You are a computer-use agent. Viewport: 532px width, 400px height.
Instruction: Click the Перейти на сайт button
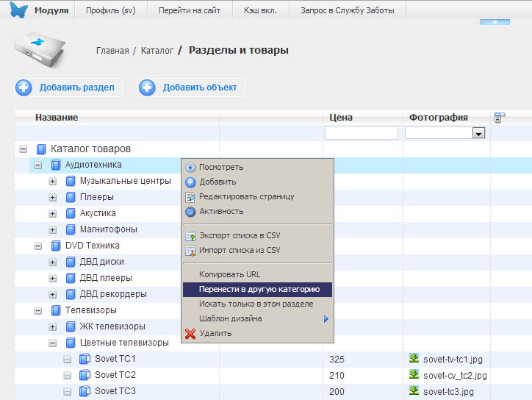pyautogui.click(x=191, y=11)
